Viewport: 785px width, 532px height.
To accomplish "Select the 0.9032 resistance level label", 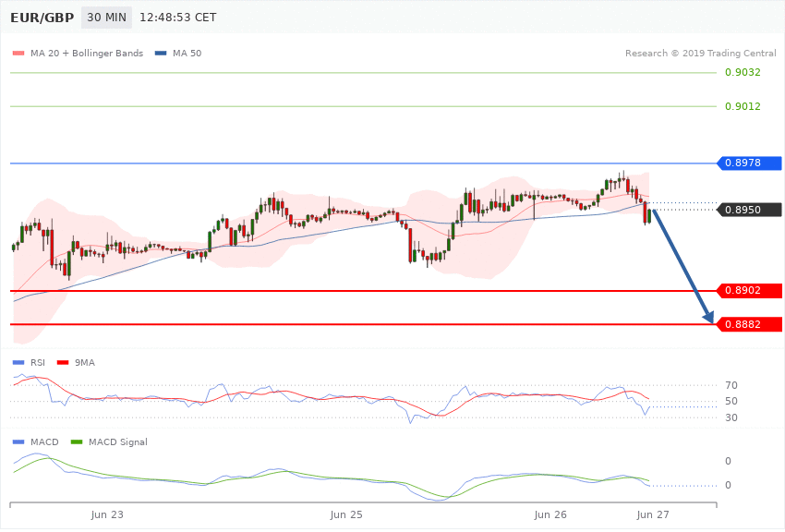I will click(743, 73).
